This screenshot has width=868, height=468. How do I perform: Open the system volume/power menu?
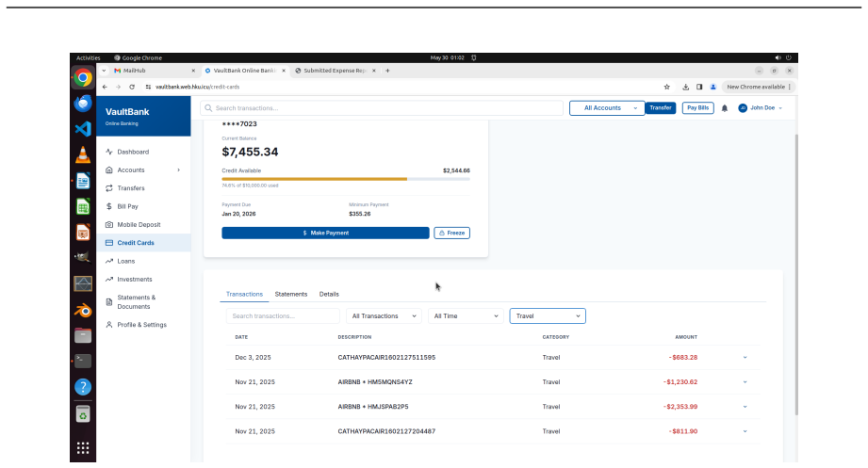coord(783,58)
